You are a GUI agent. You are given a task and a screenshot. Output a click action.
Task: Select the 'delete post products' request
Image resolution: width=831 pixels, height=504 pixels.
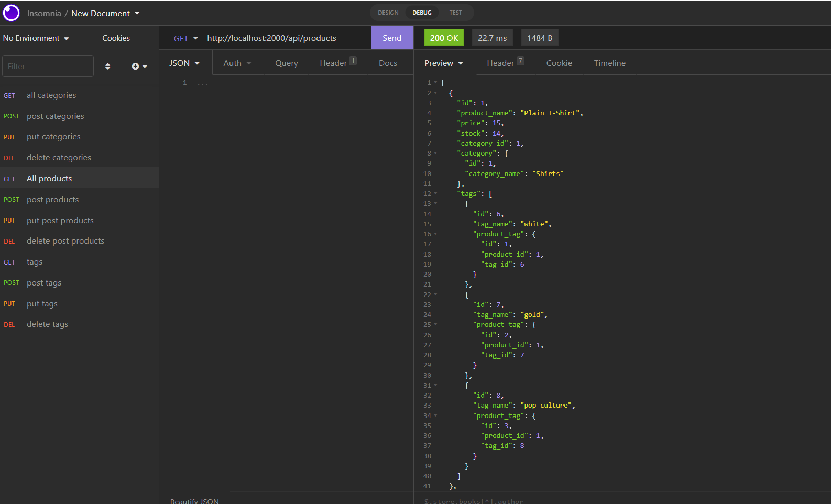click(x=79, y=241)
